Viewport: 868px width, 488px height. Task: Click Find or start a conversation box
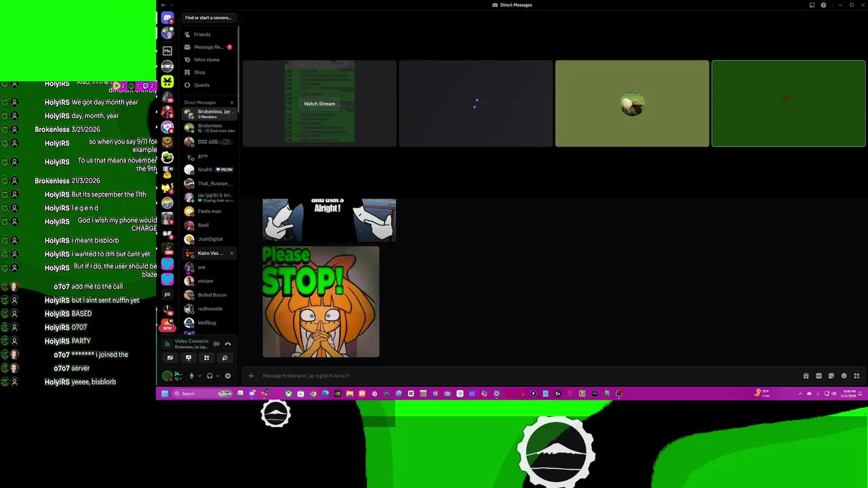point(208,18)
